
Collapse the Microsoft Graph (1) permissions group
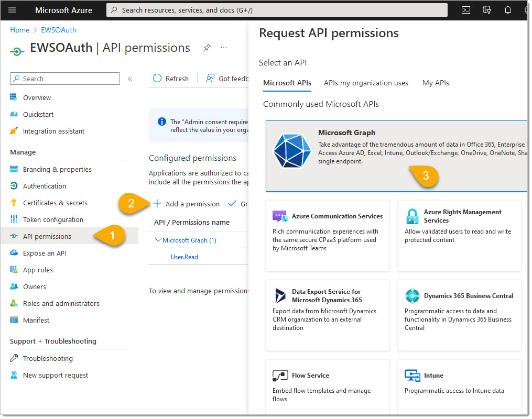coord(158,240)
